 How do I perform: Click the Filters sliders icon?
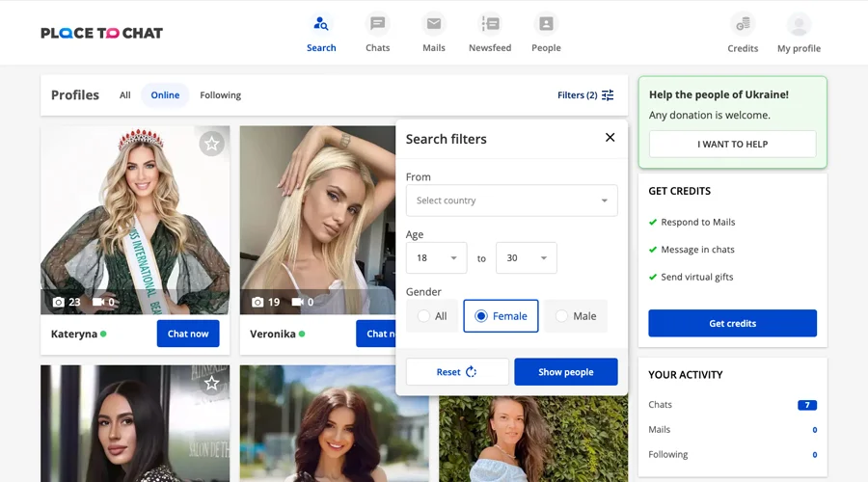click(608, 95)
